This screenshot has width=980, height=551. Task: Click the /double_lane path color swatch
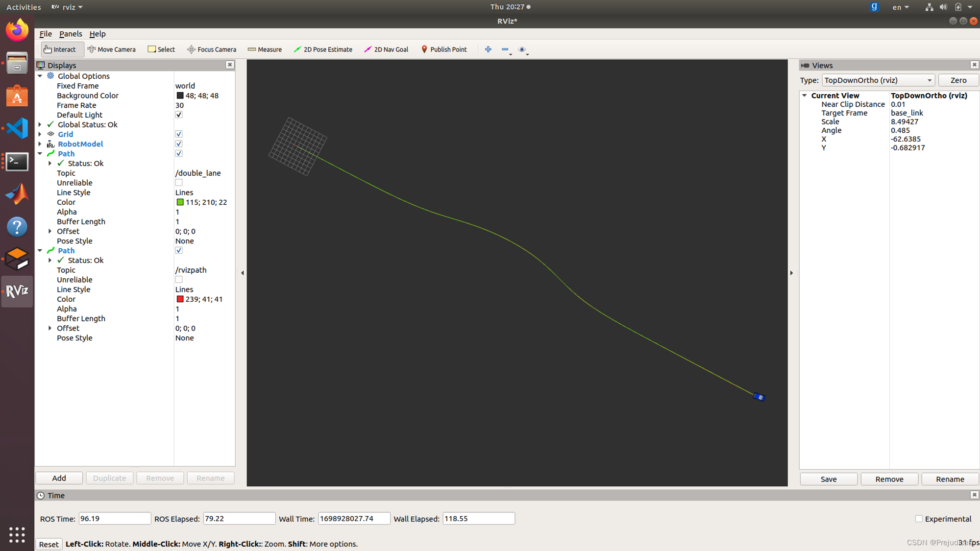point(178,202)
